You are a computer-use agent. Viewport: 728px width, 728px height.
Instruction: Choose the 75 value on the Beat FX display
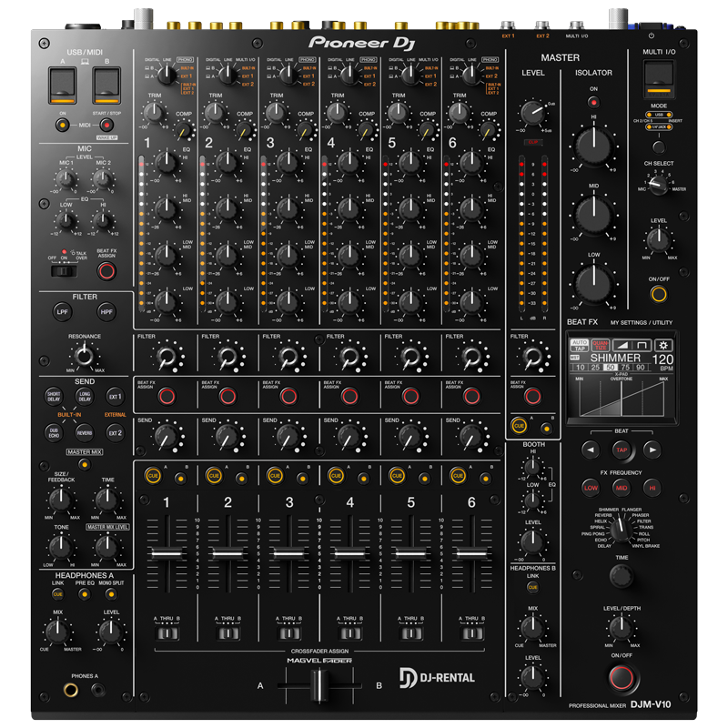tap(625, 368)
